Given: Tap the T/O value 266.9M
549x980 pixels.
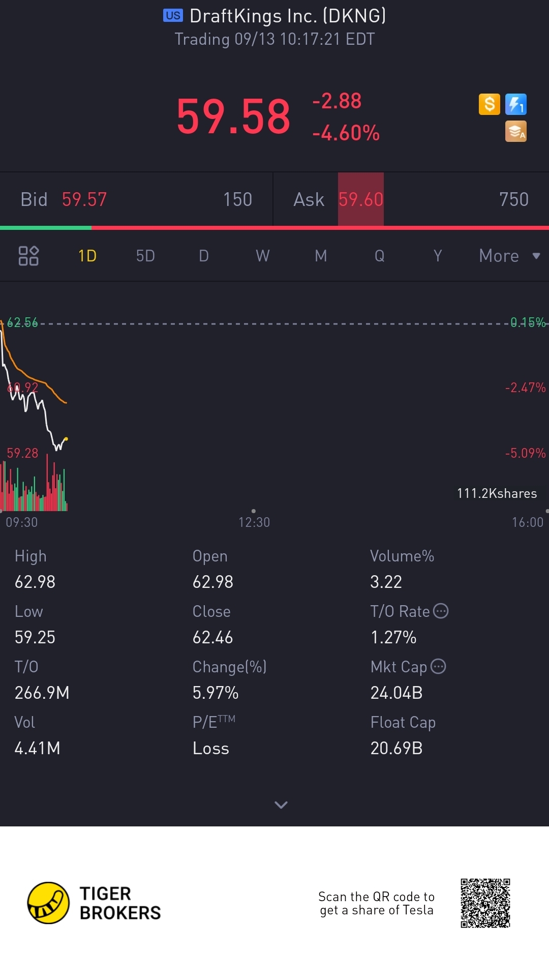Looking at the screenshot, I should click(42, 693).
